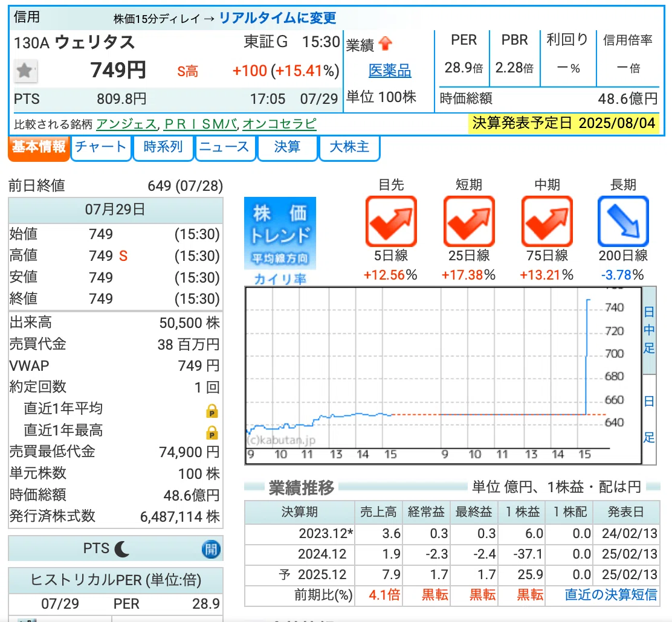Select the 日中足 chart tab
Image resolution: width=672 pixels, height=622 pixels.
coord(649,330)
